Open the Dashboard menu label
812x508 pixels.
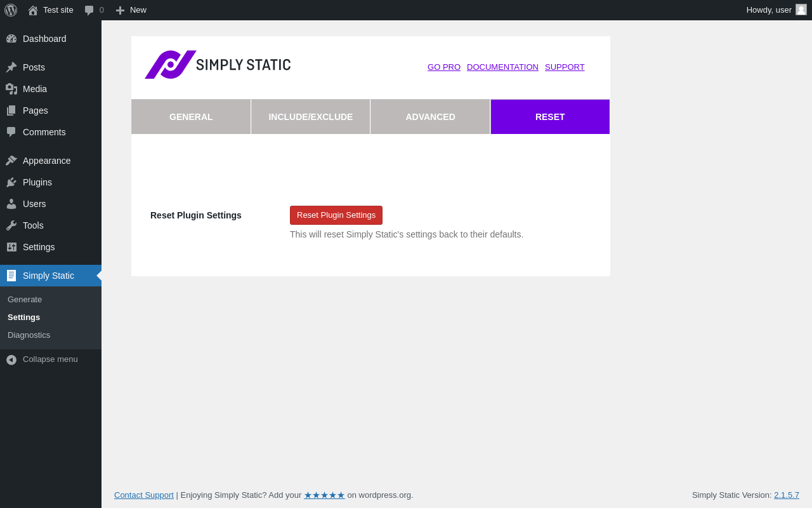click(44, 39)
